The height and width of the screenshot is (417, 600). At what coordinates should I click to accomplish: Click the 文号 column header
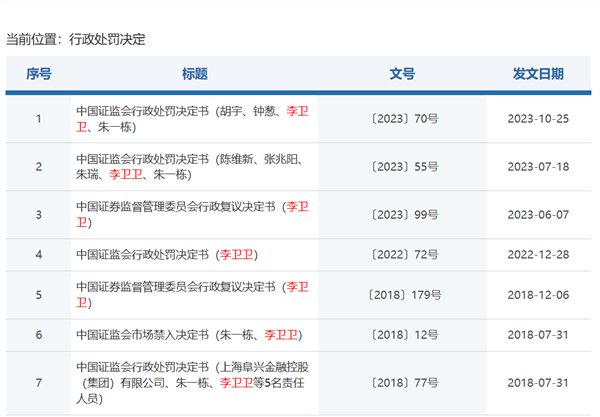coord(402,74)
